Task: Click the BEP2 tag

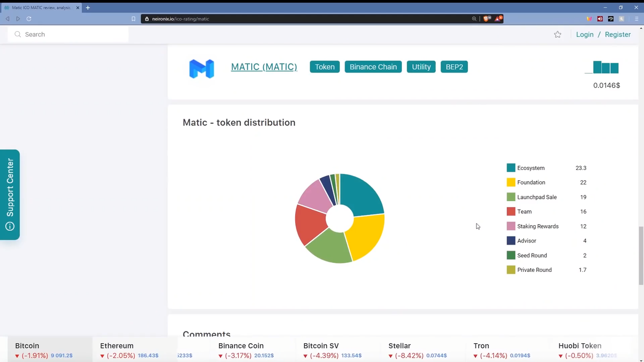Action: 454,67
